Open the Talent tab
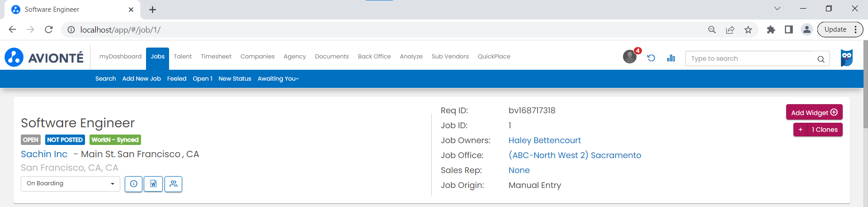 pyautogui.click(x=183, y=57)
